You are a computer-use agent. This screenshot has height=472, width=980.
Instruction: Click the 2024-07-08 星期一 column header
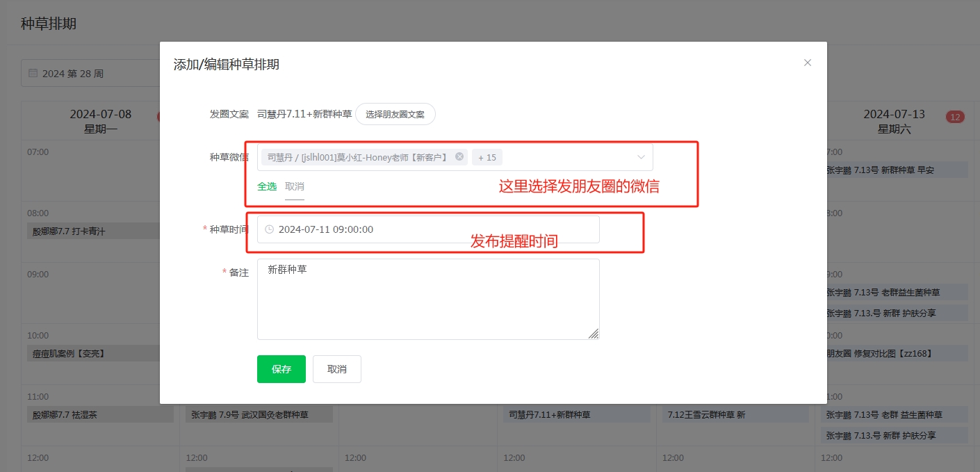tap(100, 122)
